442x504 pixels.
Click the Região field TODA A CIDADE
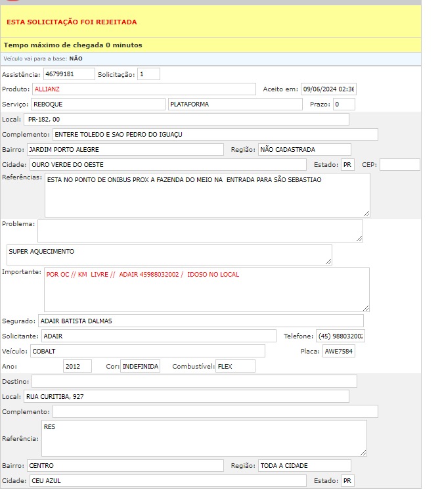coord(304,465)
